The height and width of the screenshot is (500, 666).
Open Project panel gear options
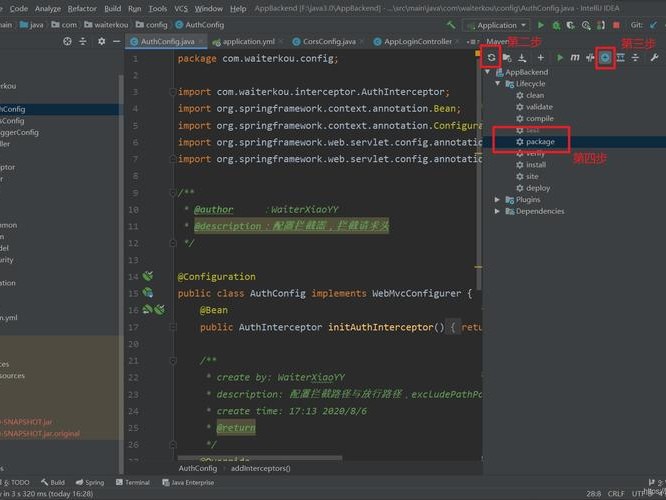(102, 41)
